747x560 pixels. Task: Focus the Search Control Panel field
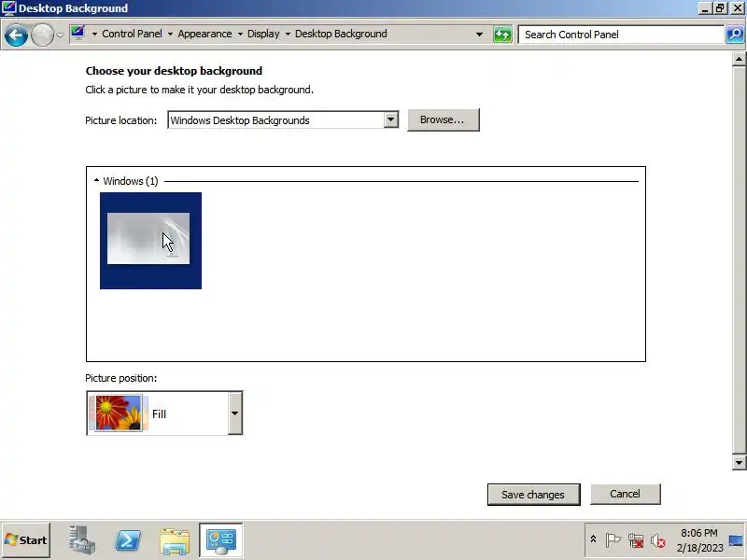click(x=621, y=35)
